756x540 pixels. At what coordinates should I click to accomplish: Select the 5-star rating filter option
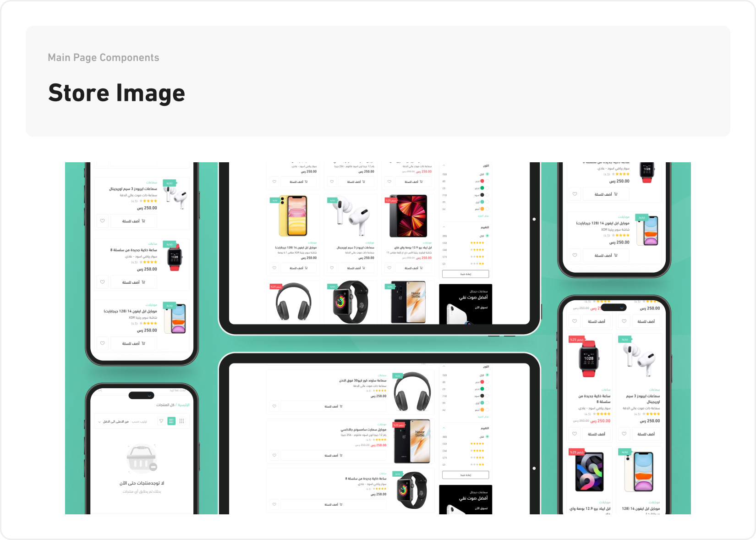click(487, 243)
